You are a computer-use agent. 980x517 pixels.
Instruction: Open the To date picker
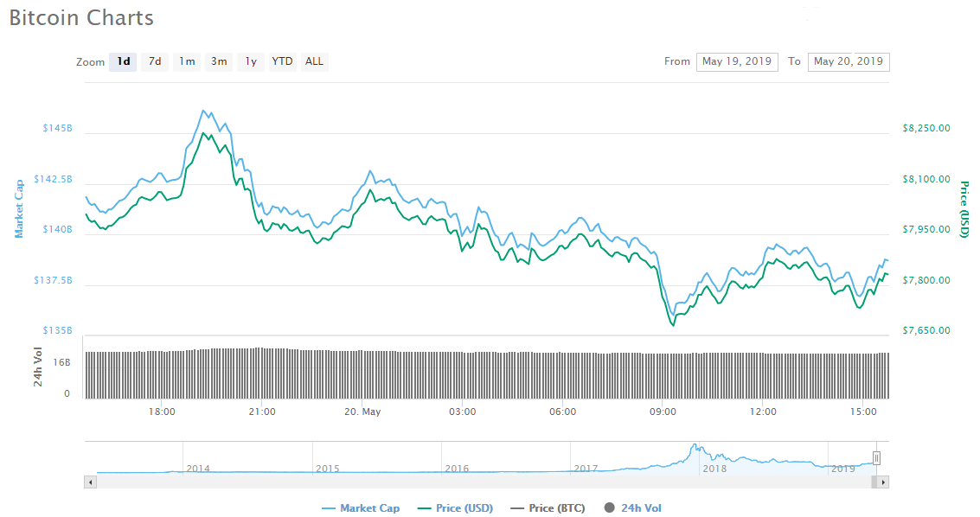tap(849, 61)
